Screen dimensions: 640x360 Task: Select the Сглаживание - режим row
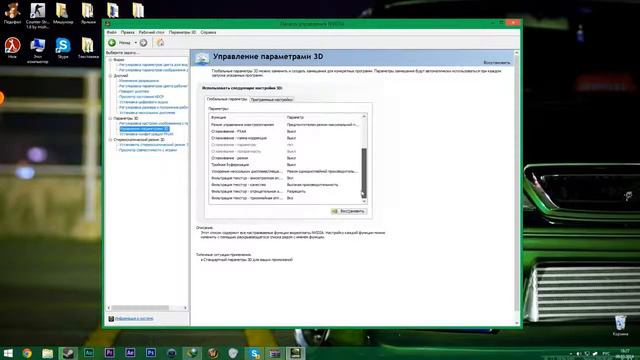285,158
